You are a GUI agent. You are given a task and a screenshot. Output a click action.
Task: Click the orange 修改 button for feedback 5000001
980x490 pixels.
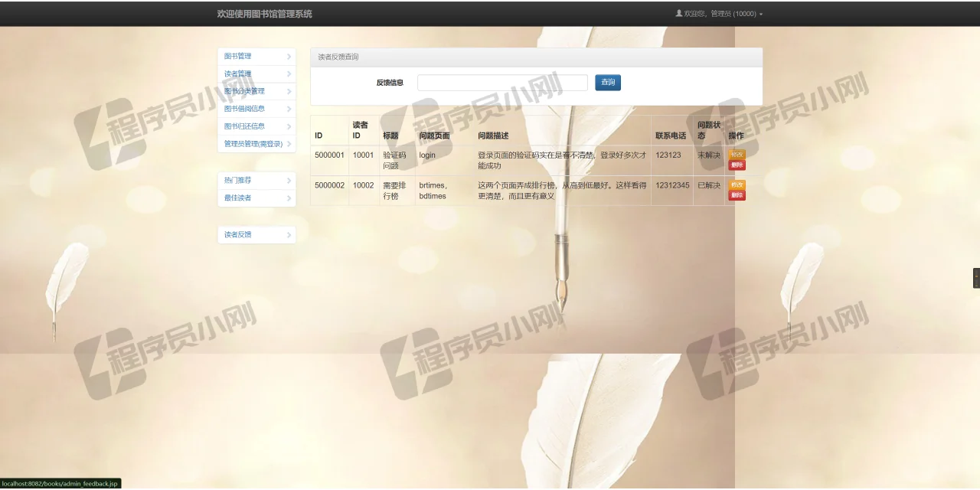(736, 153)
